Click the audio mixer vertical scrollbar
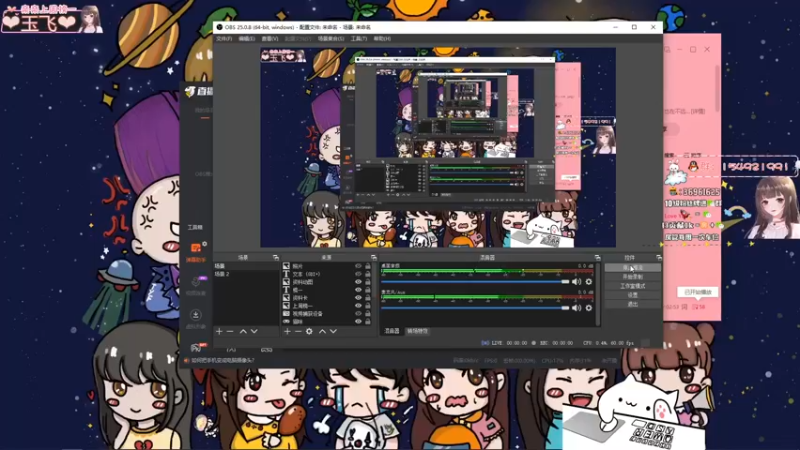The height and width of the screenshot is (450, 800). 597,294
